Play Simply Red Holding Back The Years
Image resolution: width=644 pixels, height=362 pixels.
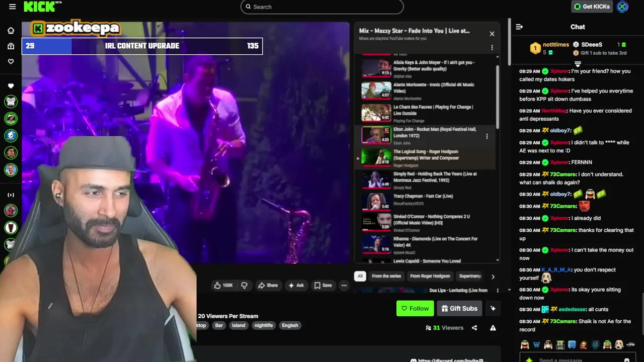425,179
